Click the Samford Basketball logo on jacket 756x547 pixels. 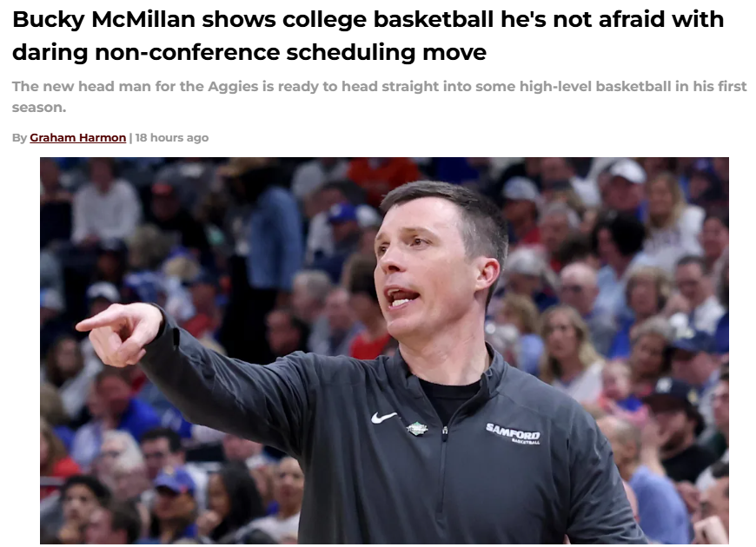click(x=513, y=432)
